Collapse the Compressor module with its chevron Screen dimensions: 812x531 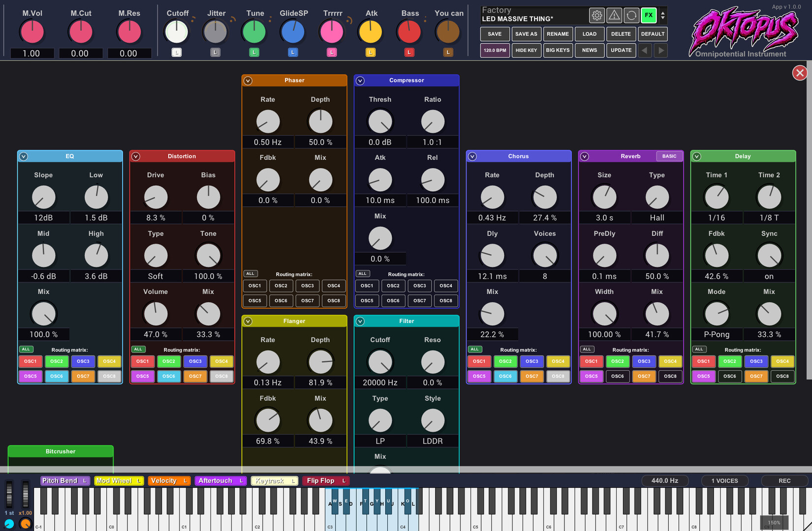pyautogui.click(x=360, y=81)
